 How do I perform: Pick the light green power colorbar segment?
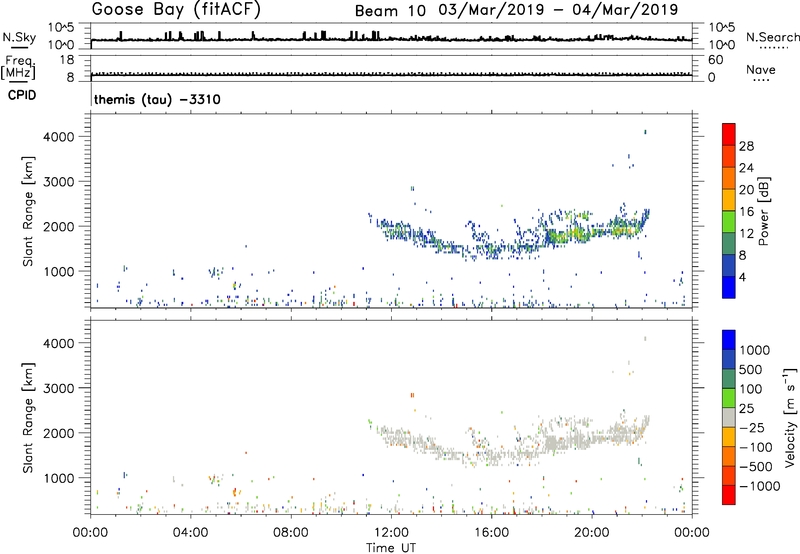(x=729, y=222)
